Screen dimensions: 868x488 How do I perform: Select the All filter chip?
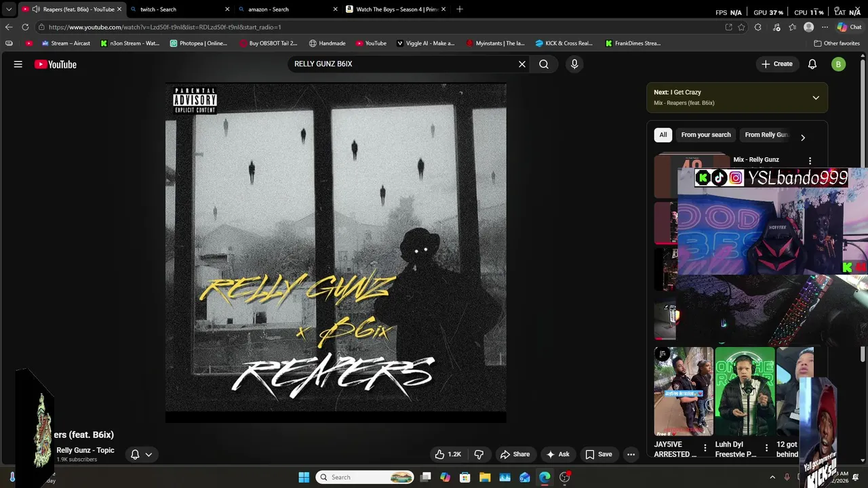point(663,135)
